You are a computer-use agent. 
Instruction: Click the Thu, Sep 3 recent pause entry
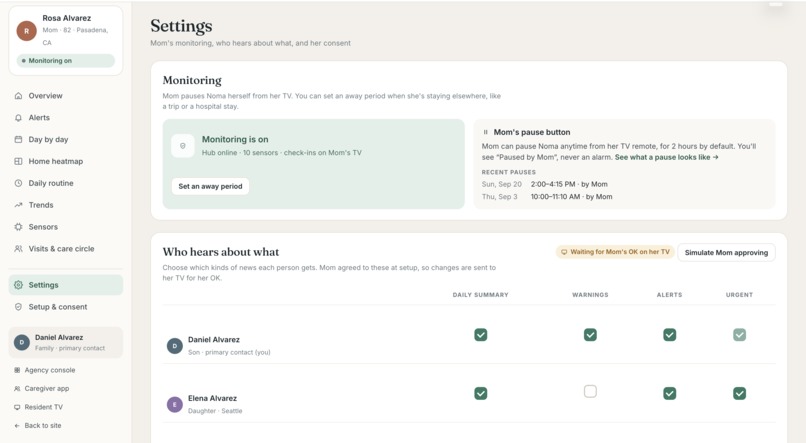[x=547, y=196]
